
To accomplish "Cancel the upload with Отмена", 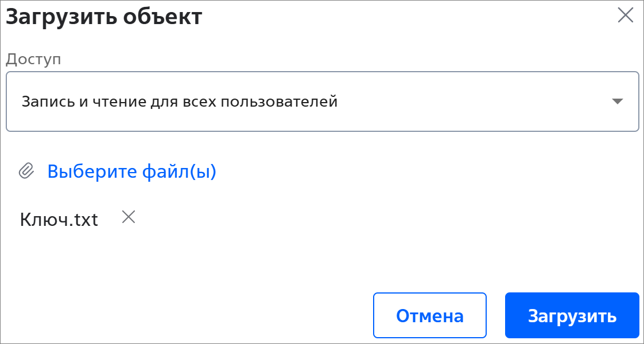I will (x=429, y=315).
